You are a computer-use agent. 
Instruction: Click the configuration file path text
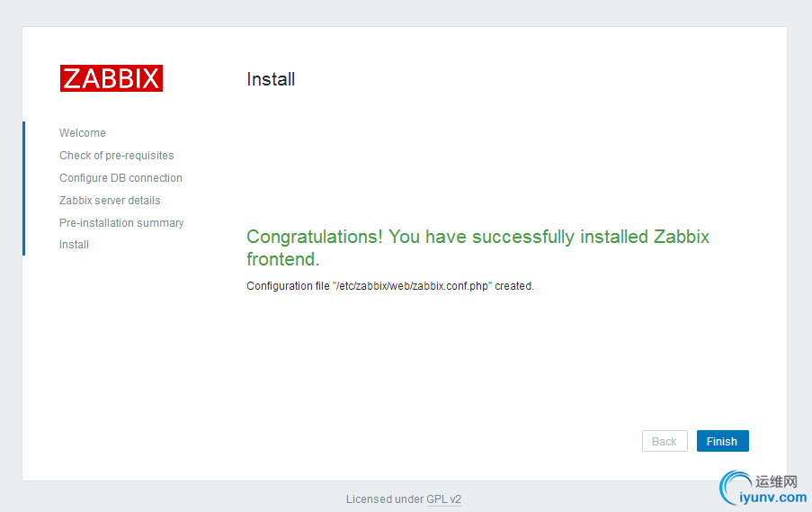tap(412, 286)
